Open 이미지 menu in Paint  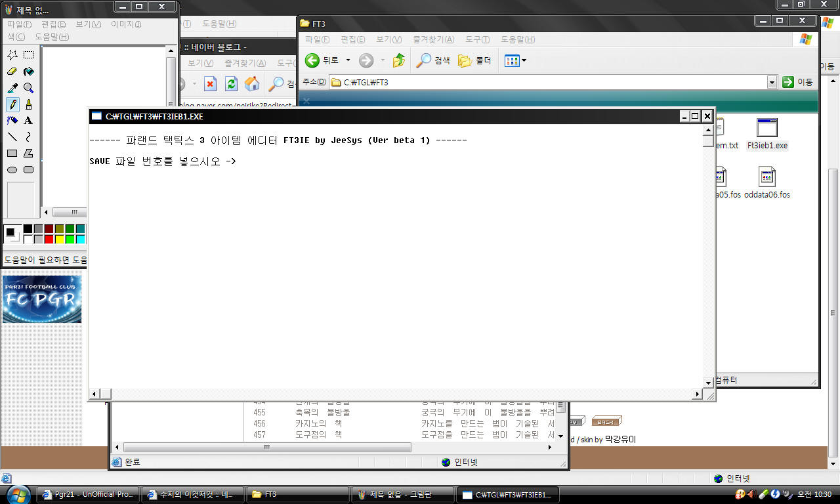[x=126, y=24]
